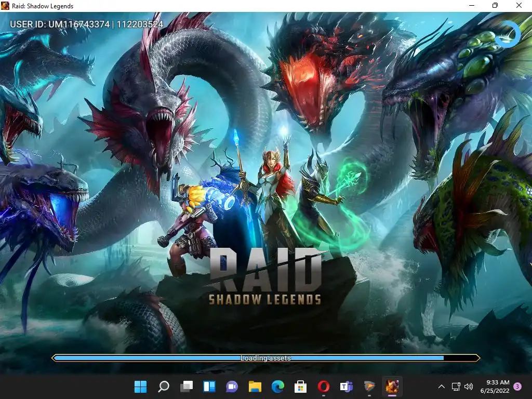
Task: Click the window title 'Raid: Shadow Legends'
Action: click(43, 6)
